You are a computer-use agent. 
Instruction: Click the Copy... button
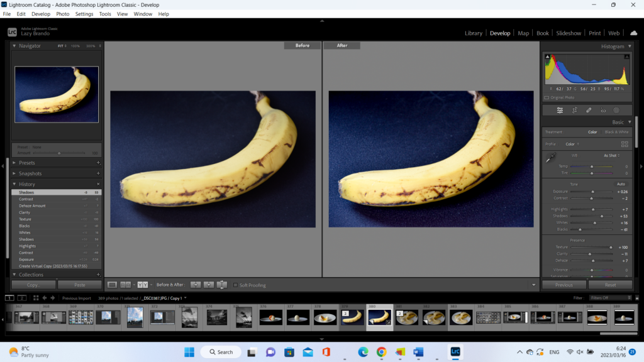[33, 285]
